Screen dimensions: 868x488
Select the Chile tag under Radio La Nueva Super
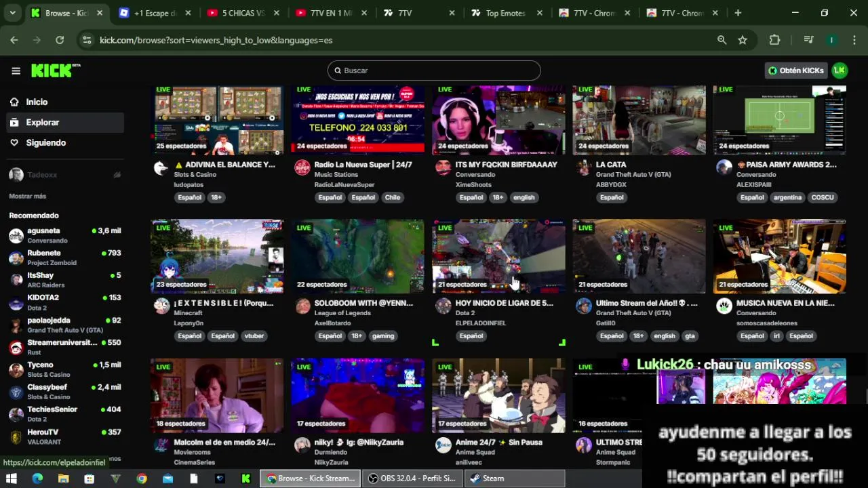pyautogui.click(x=393, y=197)
